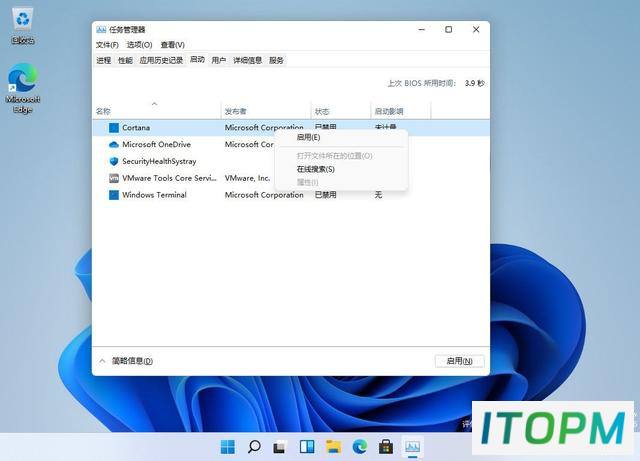The width and height of the screenshot is (640, 461).
Task: Click Windows Terminal's Microsoft Corporation publisher cell
Action: 264,195
